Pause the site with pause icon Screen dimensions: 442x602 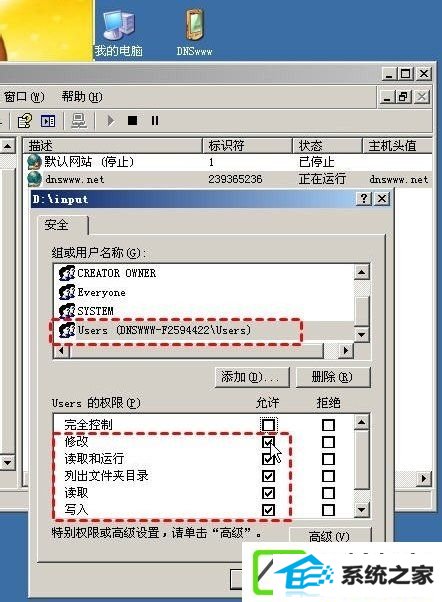click(x=155, y=121)
